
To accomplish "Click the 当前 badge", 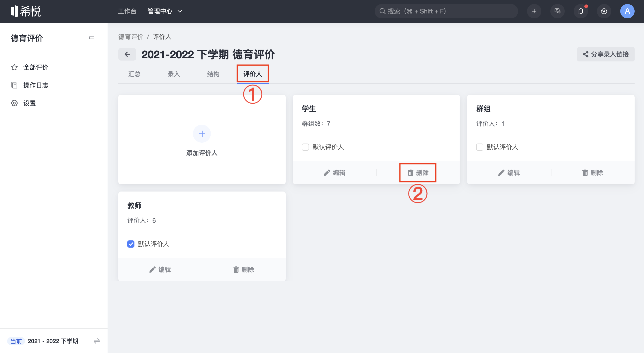I will tap(16, 341).
